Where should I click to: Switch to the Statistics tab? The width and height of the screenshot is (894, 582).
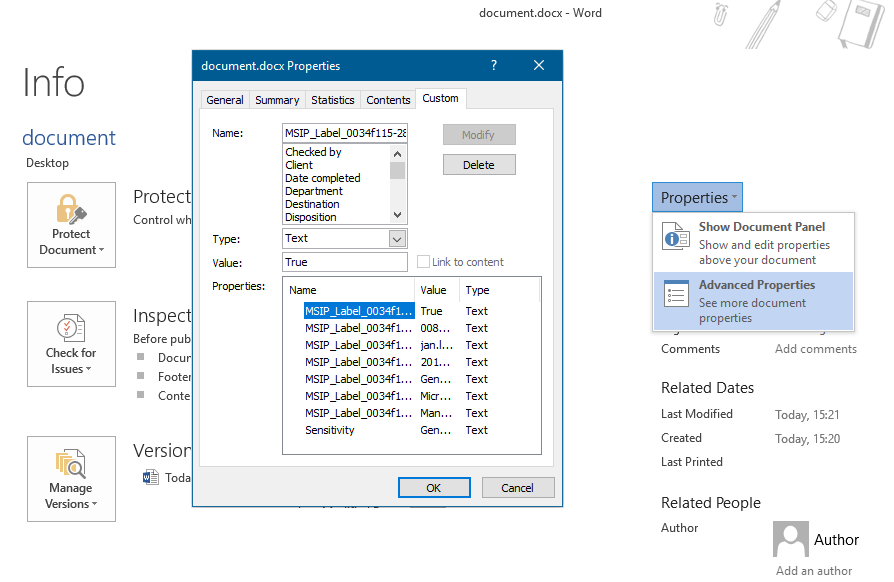point(332,99)
